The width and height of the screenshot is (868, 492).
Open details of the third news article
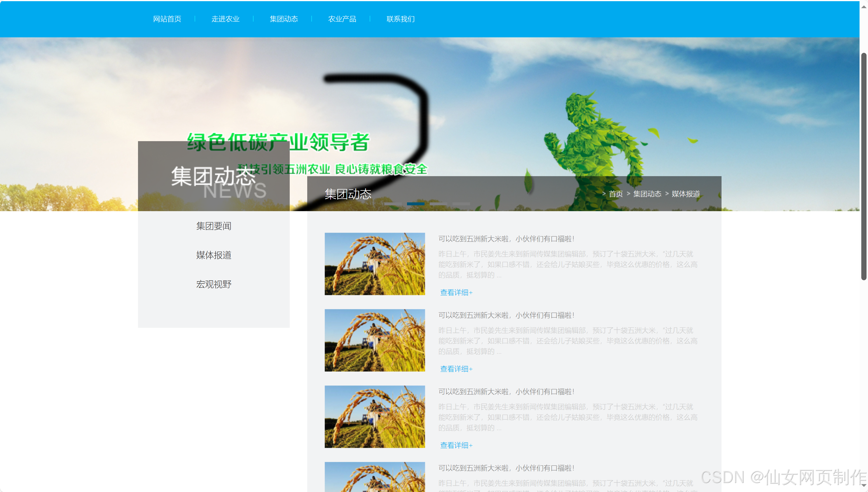coord(456,445)
